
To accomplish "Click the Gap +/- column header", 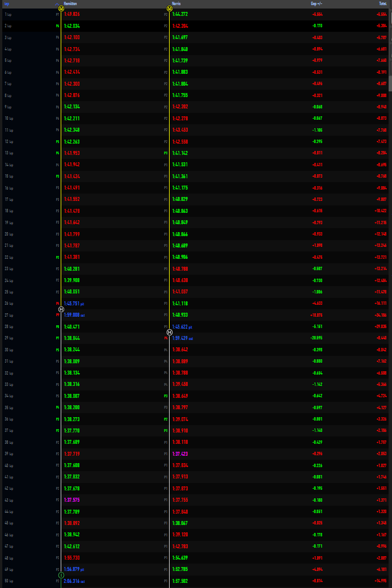I will tap(317, 4).
